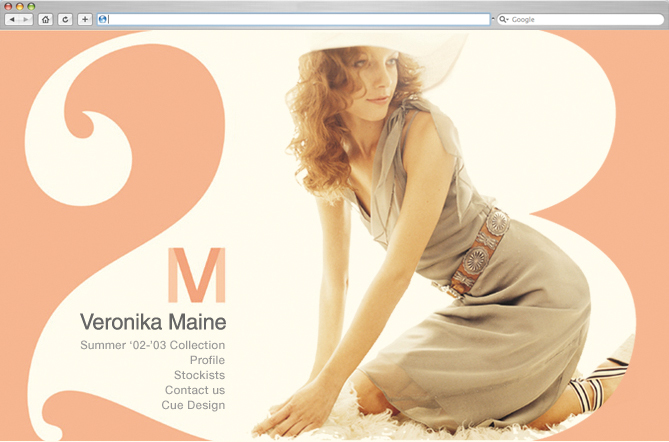Screen dimensions: 669x442
Task: Add a bookmark with the plus button
Action: click(85, 19)
